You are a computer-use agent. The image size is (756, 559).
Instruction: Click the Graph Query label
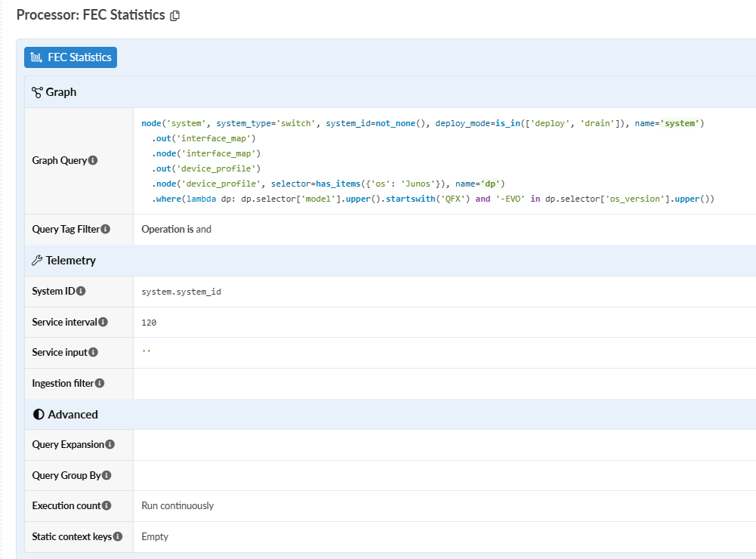60,160
